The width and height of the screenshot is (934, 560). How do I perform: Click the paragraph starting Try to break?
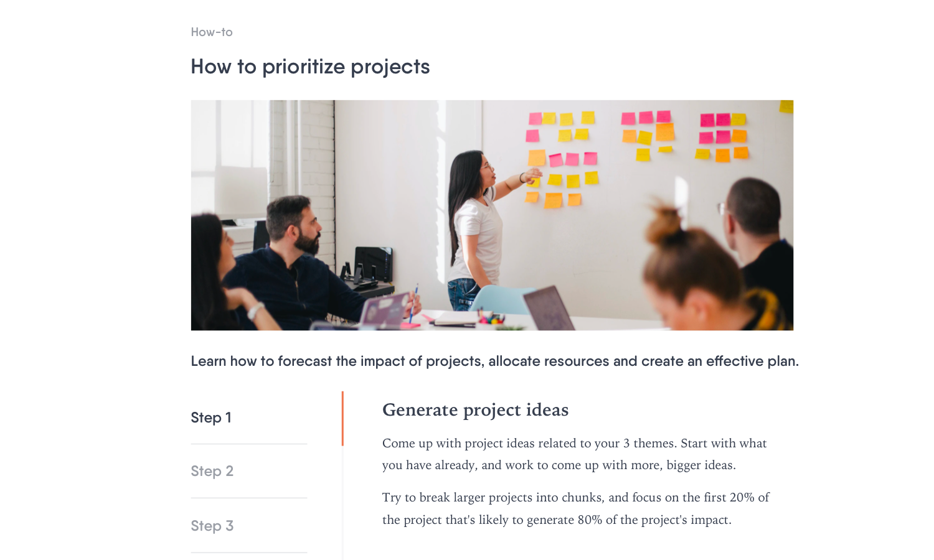point(575,508)
